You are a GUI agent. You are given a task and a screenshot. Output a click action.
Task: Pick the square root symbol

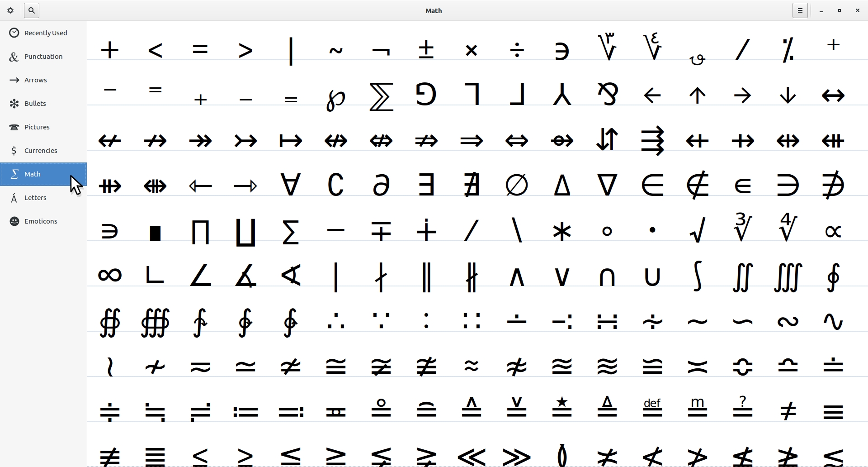(x=698, y=231)
